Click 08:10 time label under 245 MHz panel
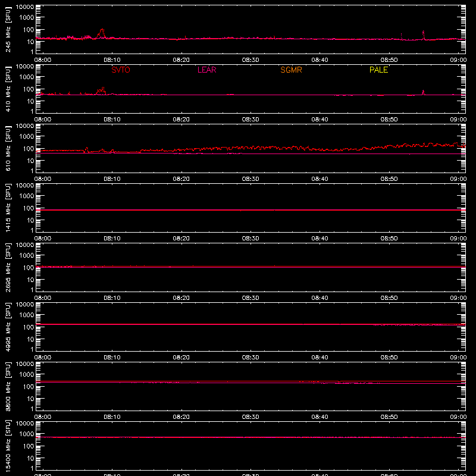This screenshot has height=476, width=476. tap(112, 60)
